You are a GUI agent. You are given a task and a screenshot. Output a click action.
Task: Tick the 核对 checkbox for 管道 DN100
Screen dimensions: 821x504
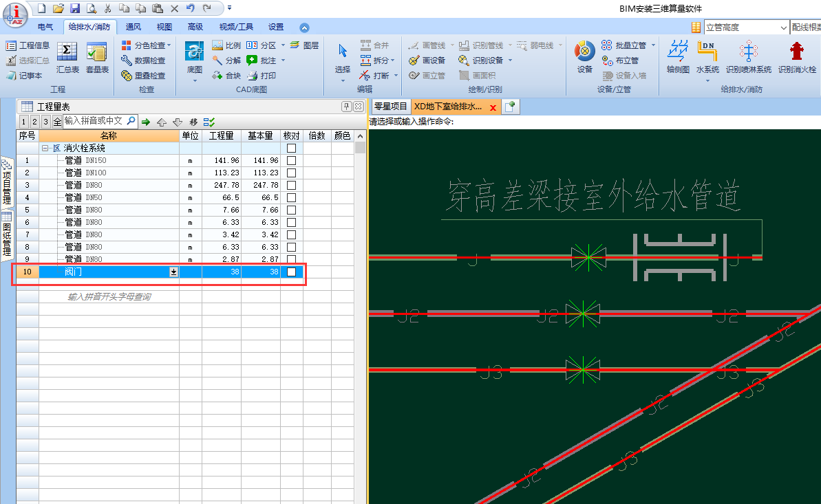(x=292, y=172)
